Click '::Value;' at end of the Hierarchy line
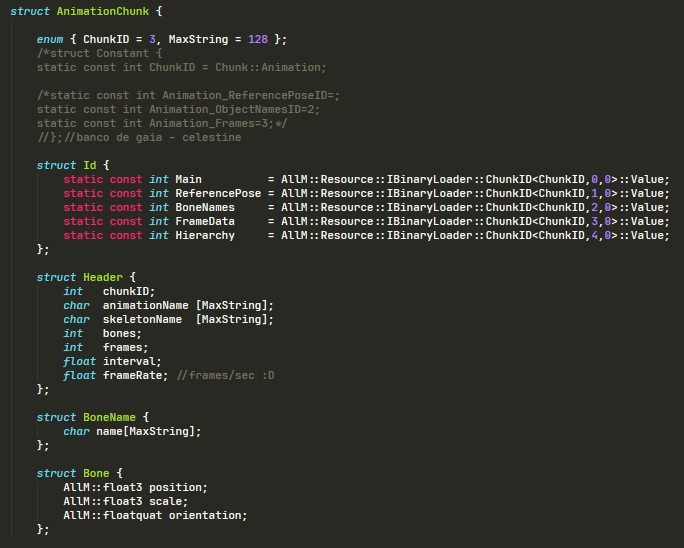Image resolution: width=684 pixels, height=548 pixels. click(x=643, y=235)
